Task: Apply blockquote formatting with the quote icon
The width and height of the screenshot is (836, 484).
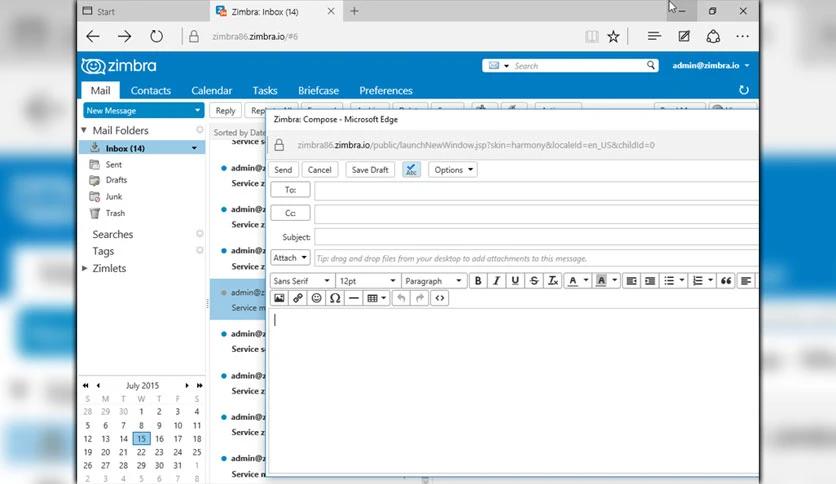Action: pos(726,281)
